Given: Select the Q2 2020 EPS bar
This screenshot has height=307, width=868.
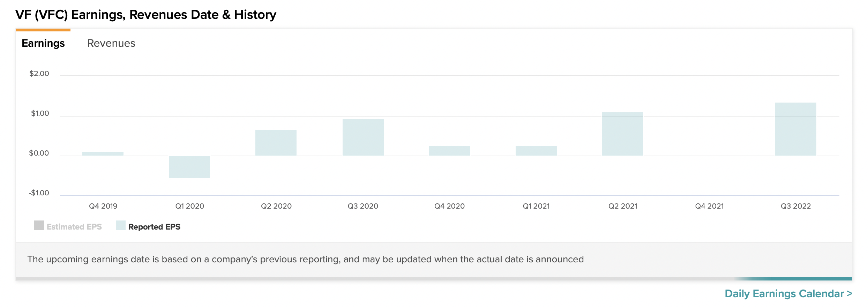Looking at the screenshot, I should pos(276,143).
